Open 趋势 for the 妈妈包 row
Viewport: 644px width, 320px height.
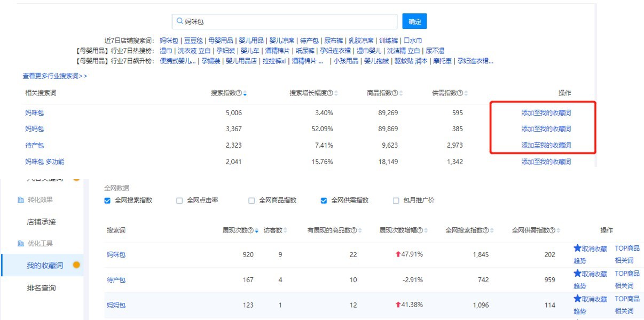[x=580, y=311]
